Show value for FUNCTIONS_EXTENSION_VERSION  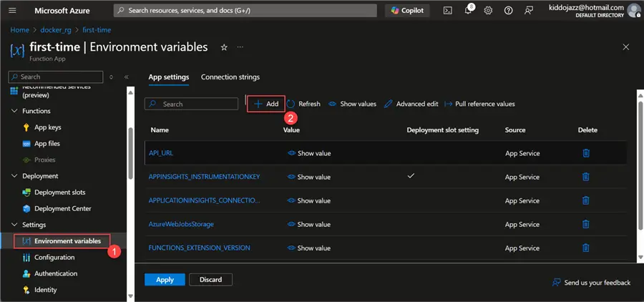click(x=309, y=248)
